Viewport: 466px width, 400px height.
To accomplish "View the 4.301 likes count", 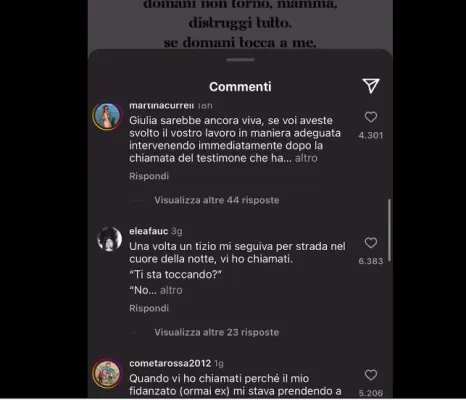I will tap(371, 136).
